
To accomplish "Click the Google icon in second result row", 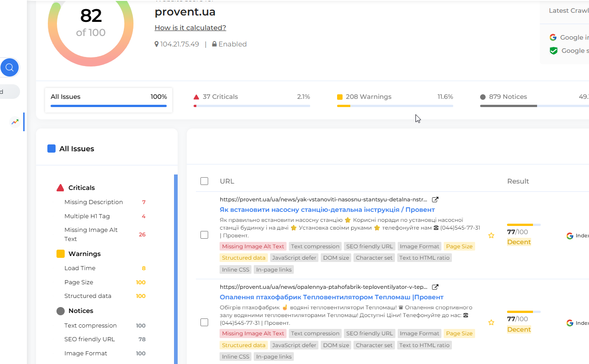I will click(569, 323).
